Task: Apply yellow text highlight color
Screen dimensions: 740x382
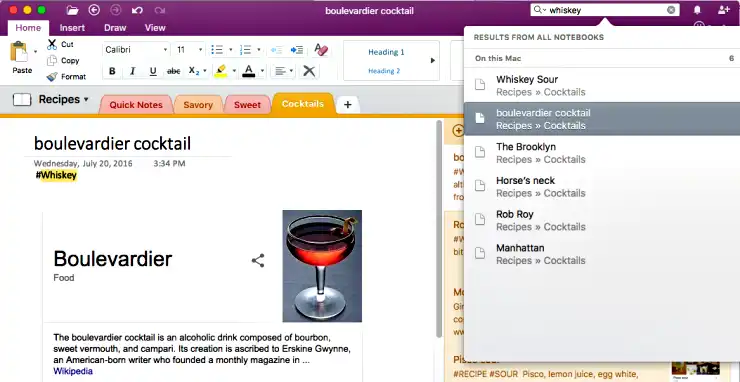Action: coord(220,71)
